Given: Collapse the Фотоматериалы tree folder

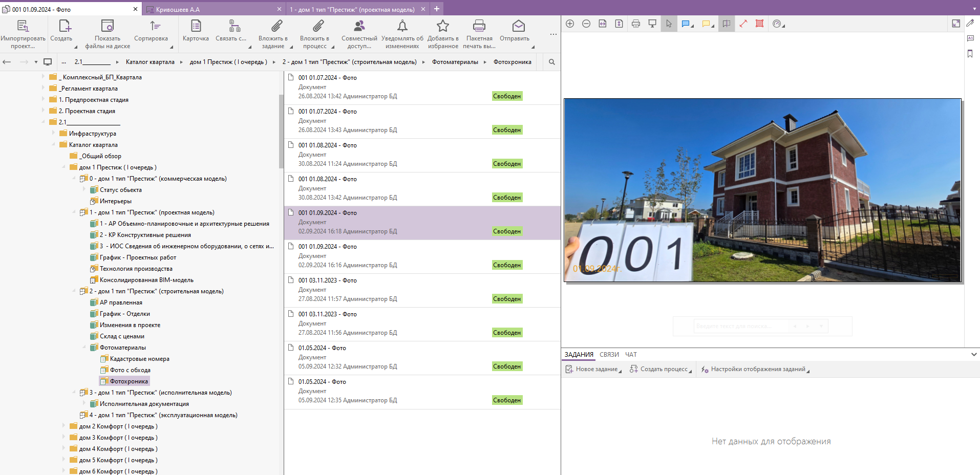Looking at the screenshot, I should coord(84,348).
